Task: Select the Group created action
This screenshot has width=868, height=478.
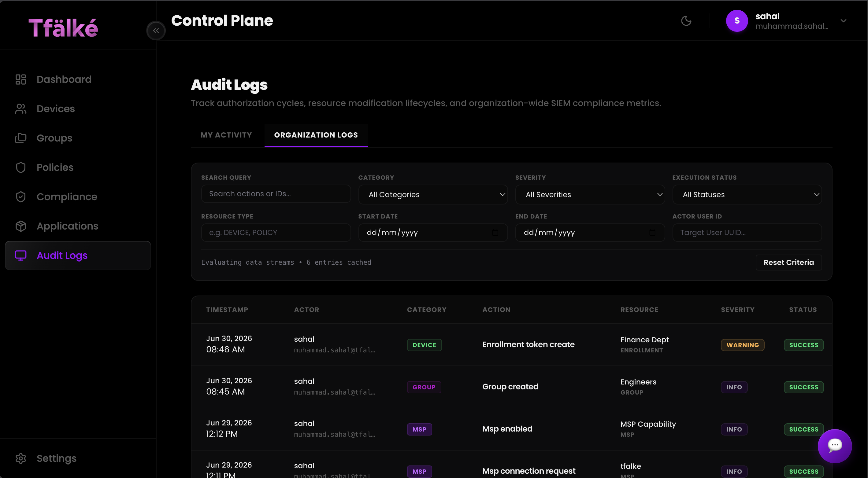Action: pyautogui.click(x=510, y=386)
